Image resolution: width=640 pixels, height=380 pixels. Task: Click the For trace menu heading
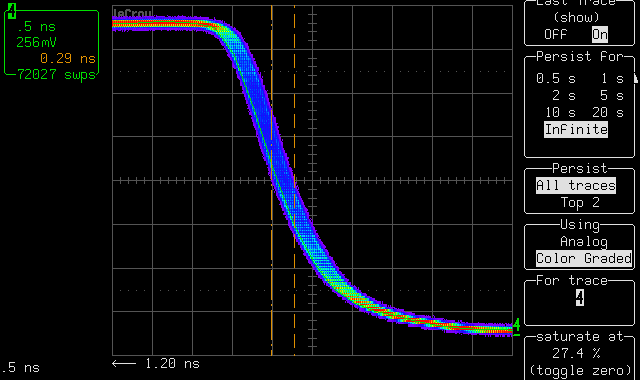(572, 280)
